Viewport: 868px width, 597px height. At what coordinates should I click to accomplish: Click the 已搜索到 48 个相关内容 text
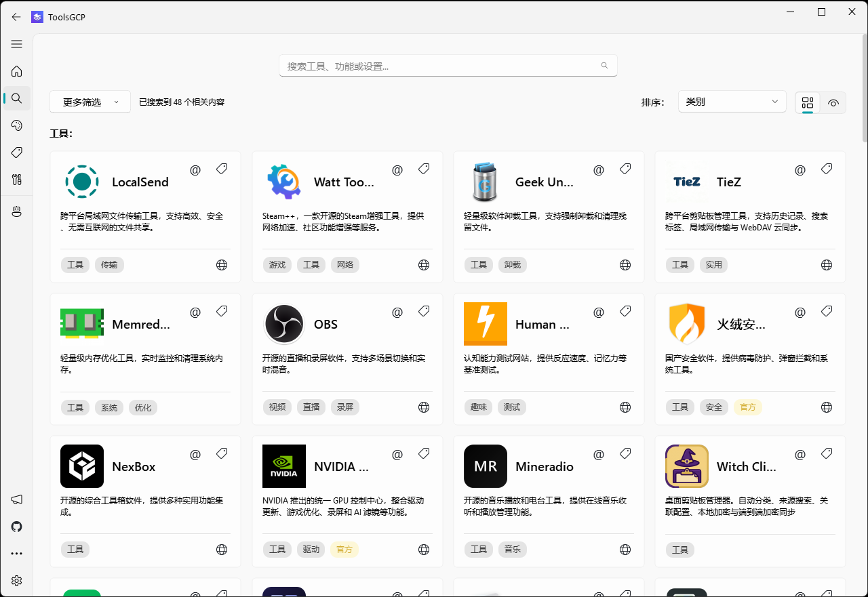tap(182, 102)
